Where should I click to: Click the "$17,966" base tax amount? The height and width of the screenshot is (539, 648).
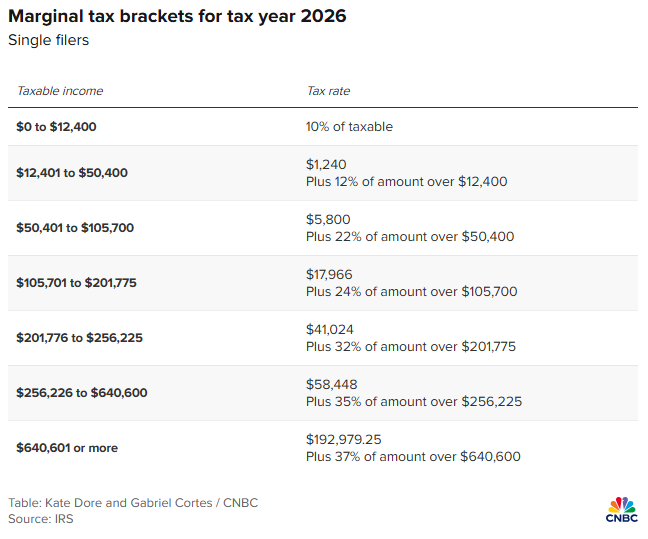(330, 274)
